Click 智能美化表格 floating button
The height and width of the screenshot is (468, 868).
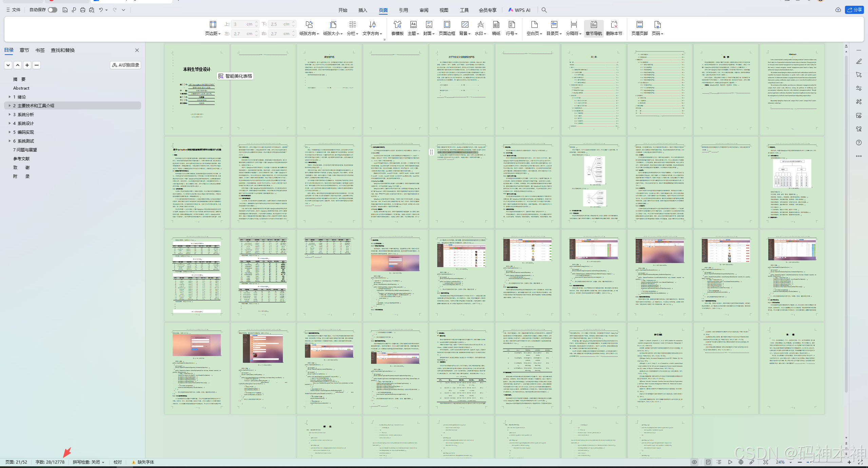coord(235,76)
